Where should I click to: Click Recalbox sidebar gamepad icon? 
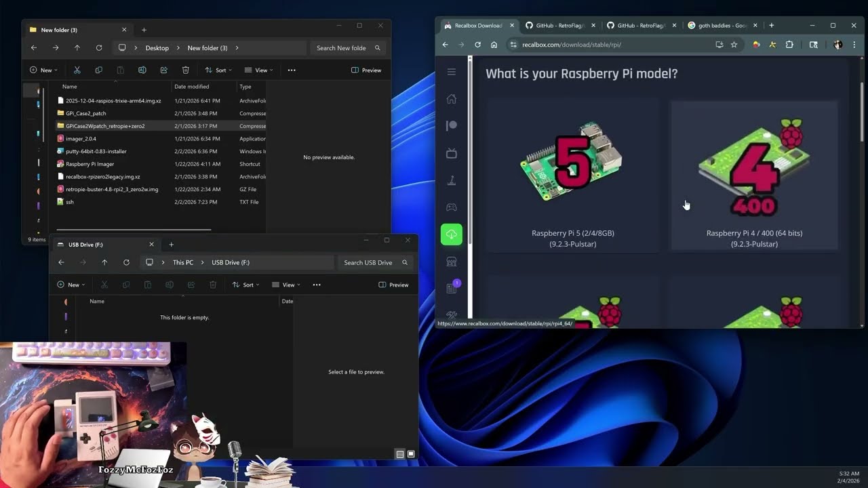(452, 207)
